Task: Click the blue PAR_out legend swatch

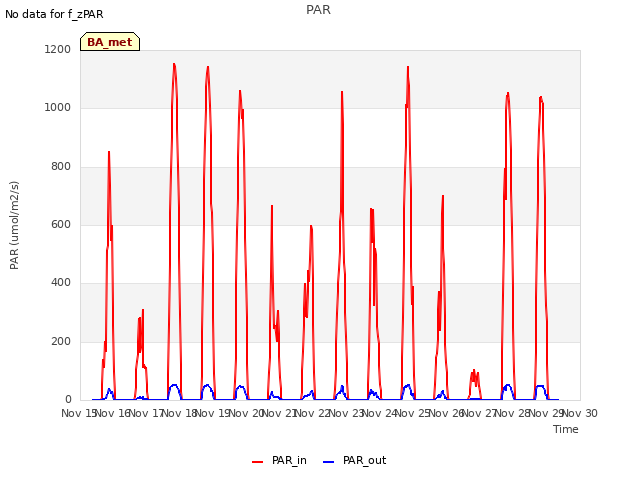Action: [x=329, y=462]
